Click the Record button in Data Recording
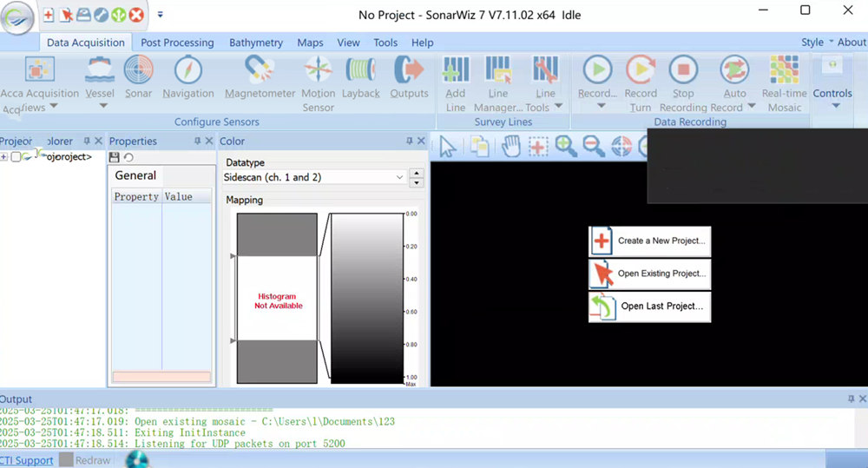Screen dimensions: 868x468 tap(597, 78)
